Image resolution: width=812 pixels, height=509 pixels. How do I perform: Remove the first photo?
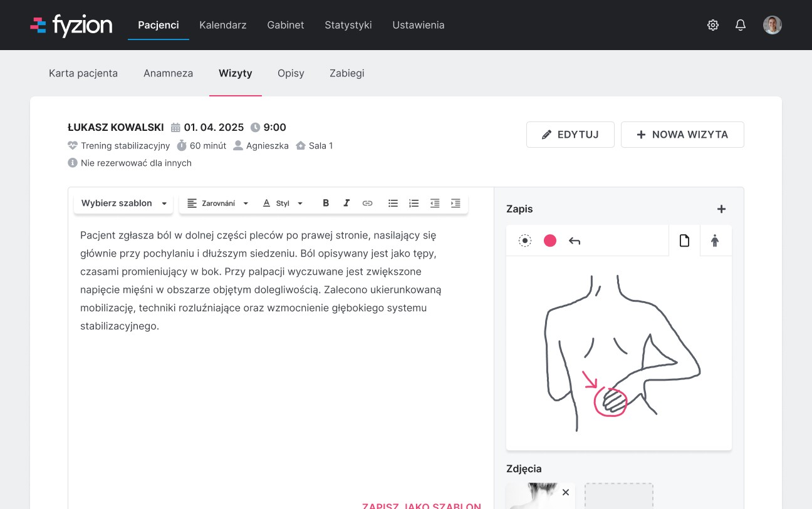pyautogui.click(x=566, y=492)
